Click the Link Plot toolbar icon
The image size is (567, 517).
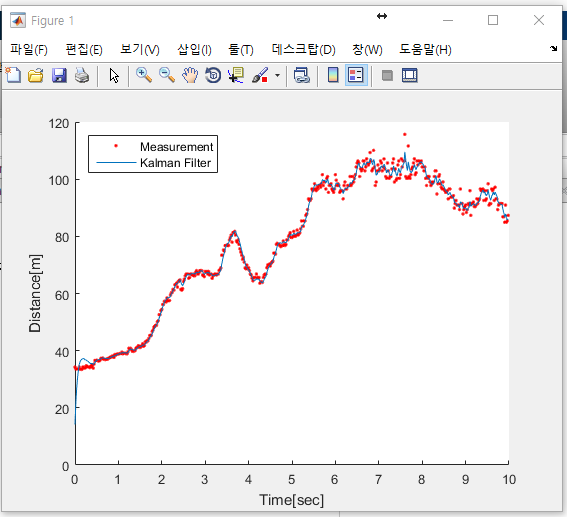[x=302, y=76]
